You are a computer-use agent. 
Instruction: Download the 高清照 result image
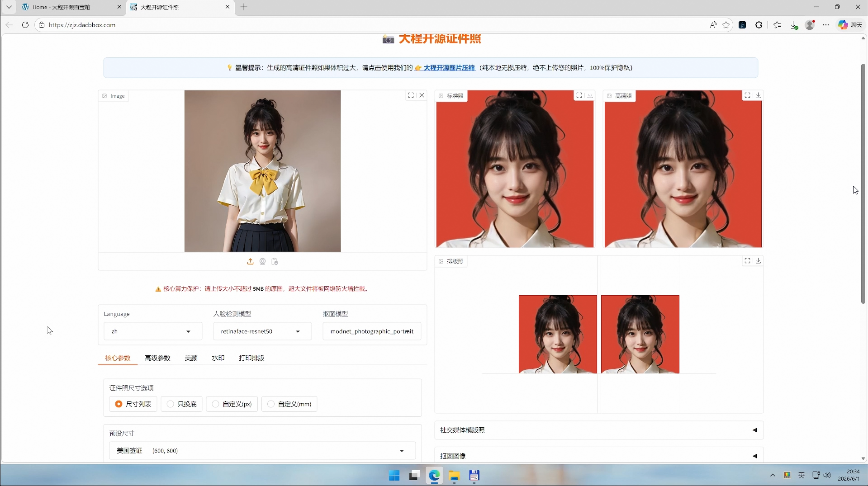[x=759, y=95]
